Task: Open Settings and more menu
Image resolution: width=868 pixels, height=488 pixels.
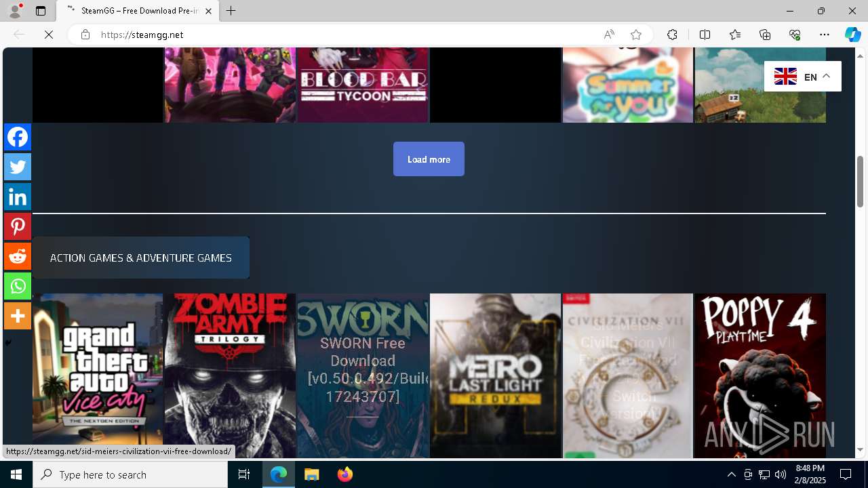Action: click(825, 35)
